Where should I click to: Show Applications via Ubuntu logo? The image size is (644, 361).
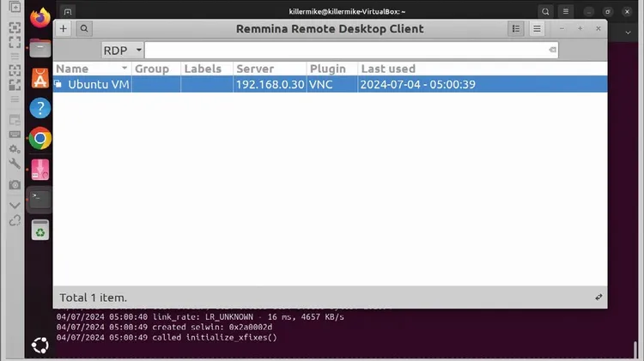[x=40, y=346]
